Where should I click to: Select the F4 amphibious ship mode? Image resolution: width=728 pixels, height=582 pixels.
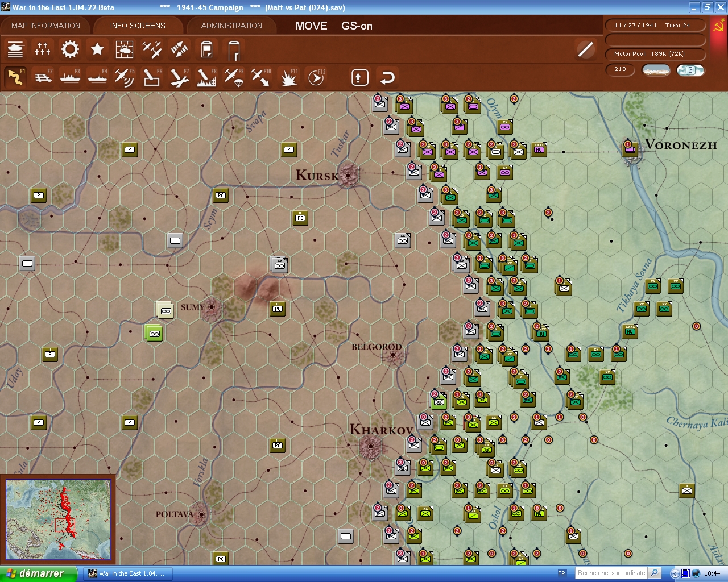pyautogui.click(x=97, y=77)
